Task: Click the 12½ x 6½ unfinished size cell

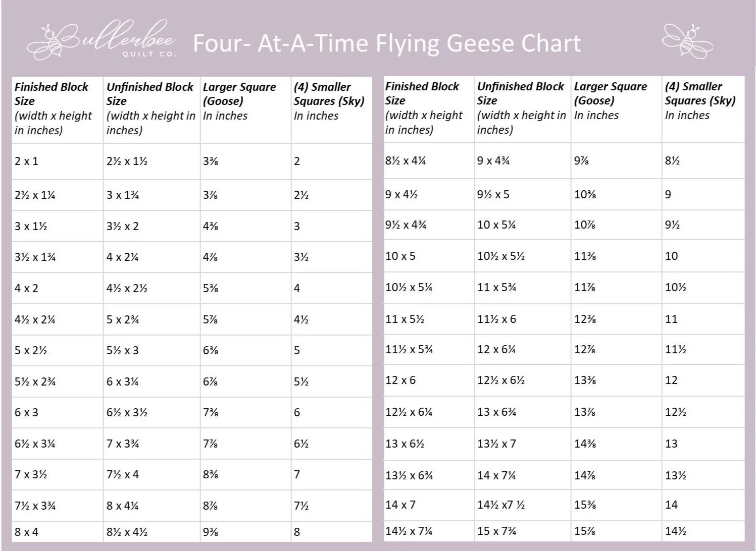Action: 523,380
